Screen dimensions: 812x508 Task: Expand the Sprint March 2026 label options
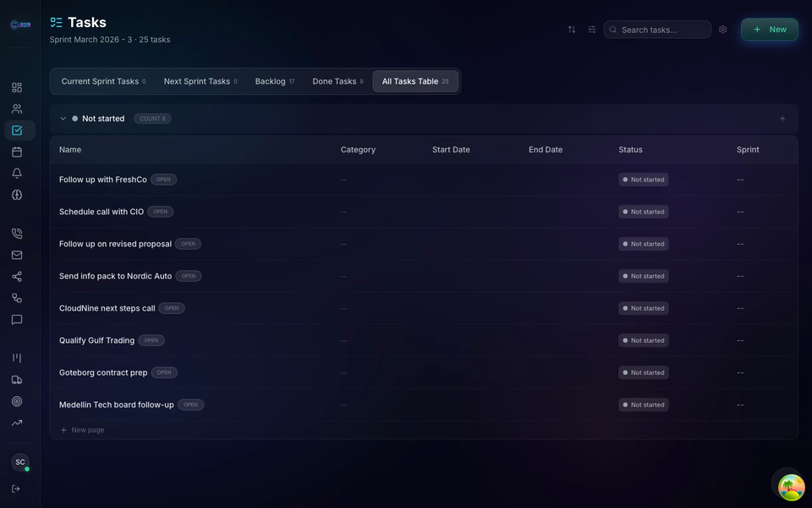point(109,39)
